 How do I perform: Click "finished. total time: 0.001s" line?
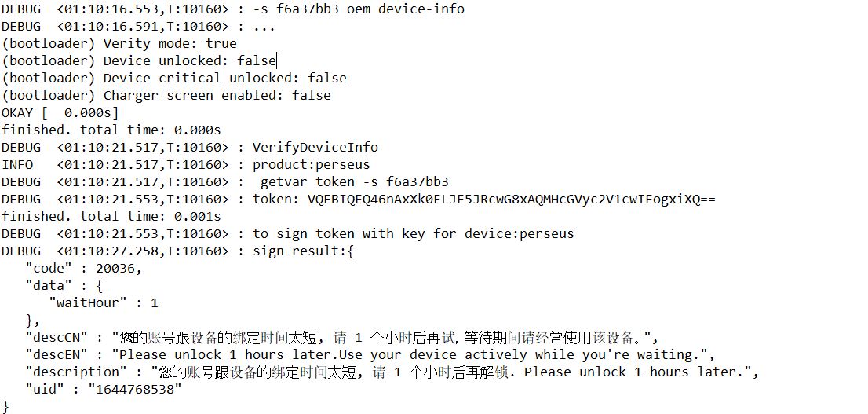click(x=111, y=216)
